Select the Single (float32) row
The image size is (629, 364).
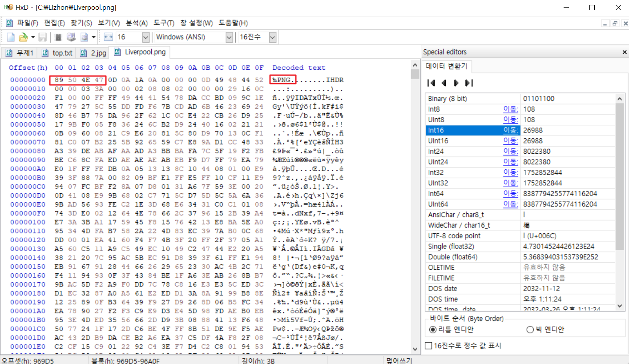(520, 246)
